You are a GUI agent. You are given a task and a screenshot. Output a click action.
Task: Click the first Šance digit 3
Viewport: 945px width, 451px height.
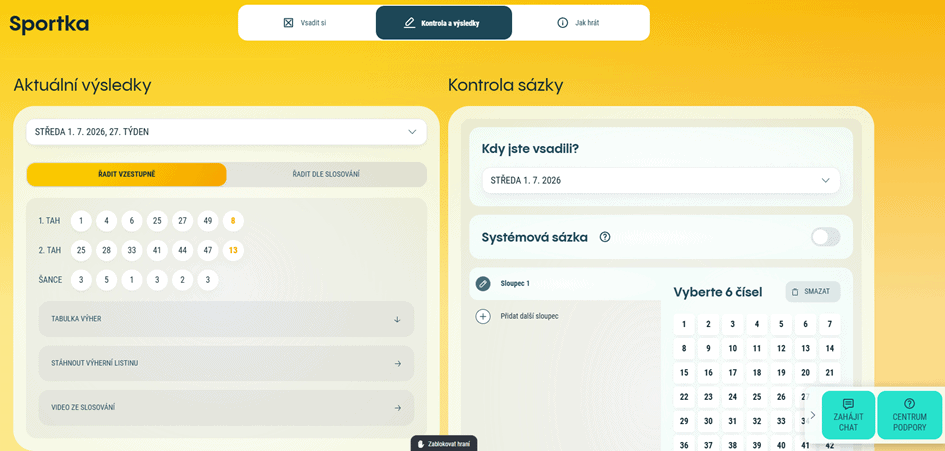(81, 280)
